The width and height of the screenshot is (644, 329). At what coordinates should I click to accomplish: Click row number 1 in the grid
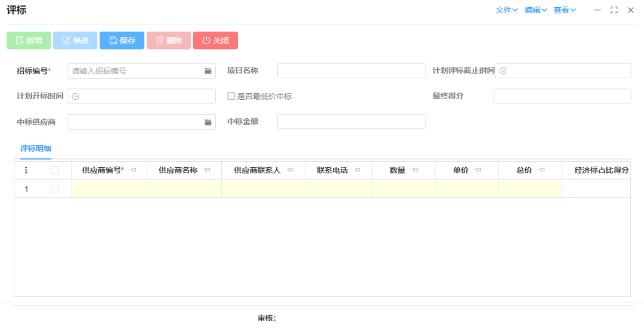coord(26,189)
